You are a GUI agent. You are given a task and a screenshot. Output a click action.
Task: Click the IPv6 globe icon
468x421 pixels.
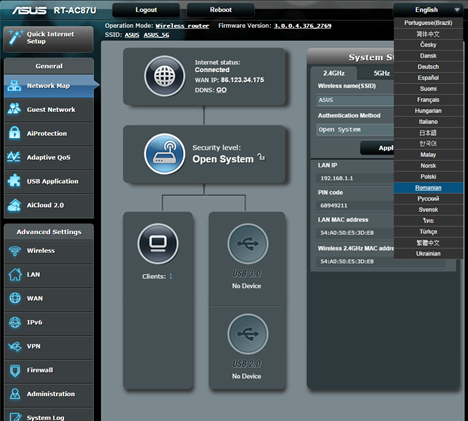pyautogui.click(x=15, y=322)
